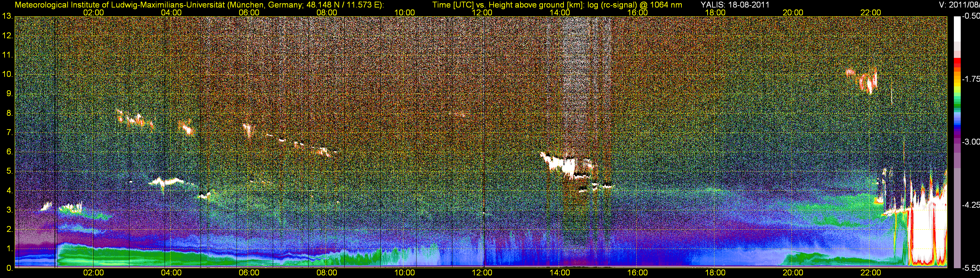Click the height axis label '13.'
980x278 pixels.
click(x=8, y=16)
